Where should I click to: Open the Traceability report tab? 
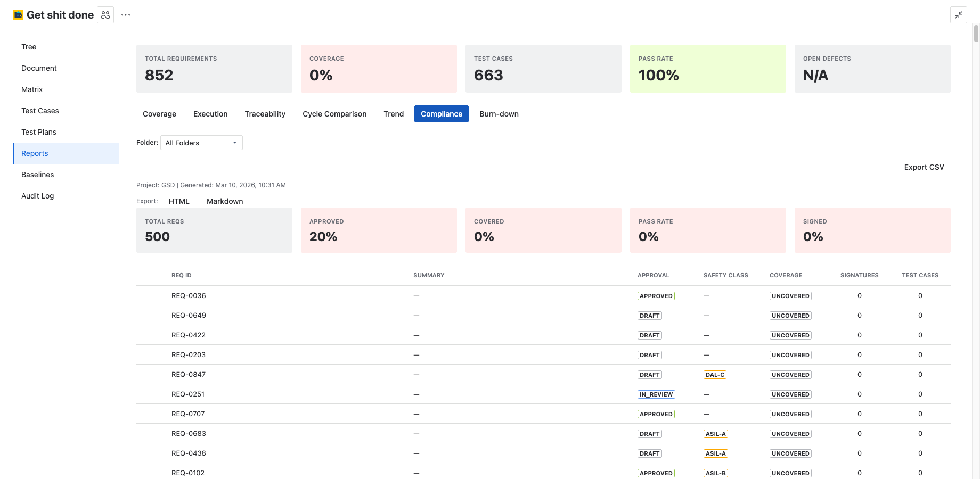point(265,113)
